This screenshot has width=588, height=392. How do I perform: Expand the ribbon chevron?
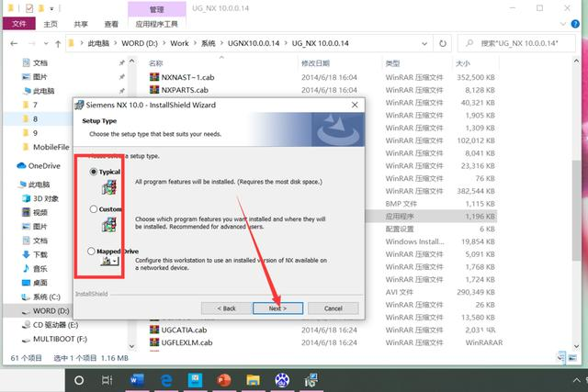point(563,24)
